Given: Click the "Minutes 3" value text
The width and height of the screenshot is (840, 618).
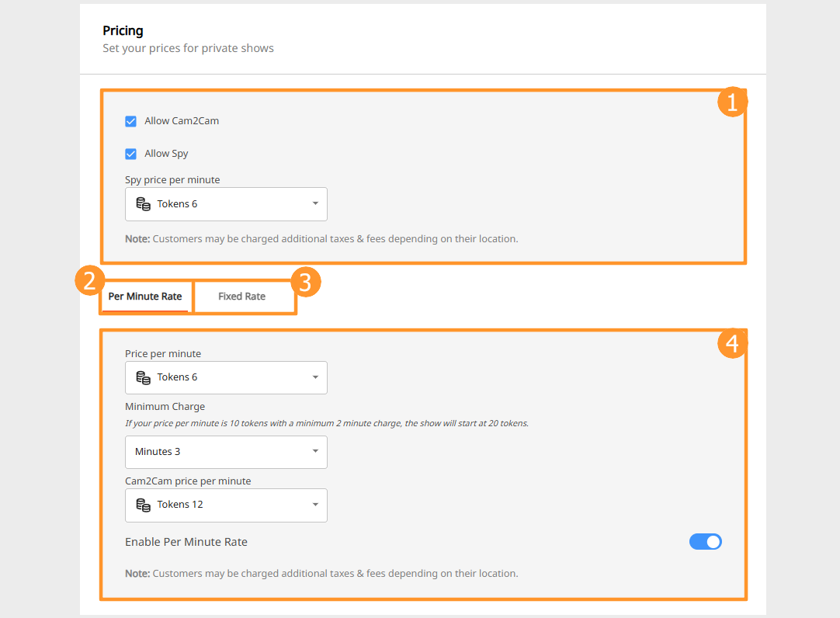Looking at the screenshot, I should pyautogui.click(x=158, y=452).
